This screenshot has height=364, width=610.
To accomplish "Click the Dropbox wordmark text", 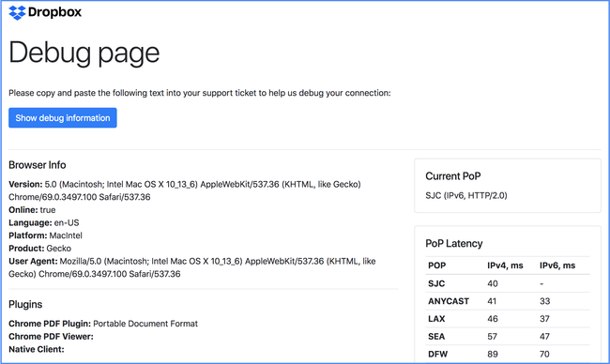I will (54, 12).
